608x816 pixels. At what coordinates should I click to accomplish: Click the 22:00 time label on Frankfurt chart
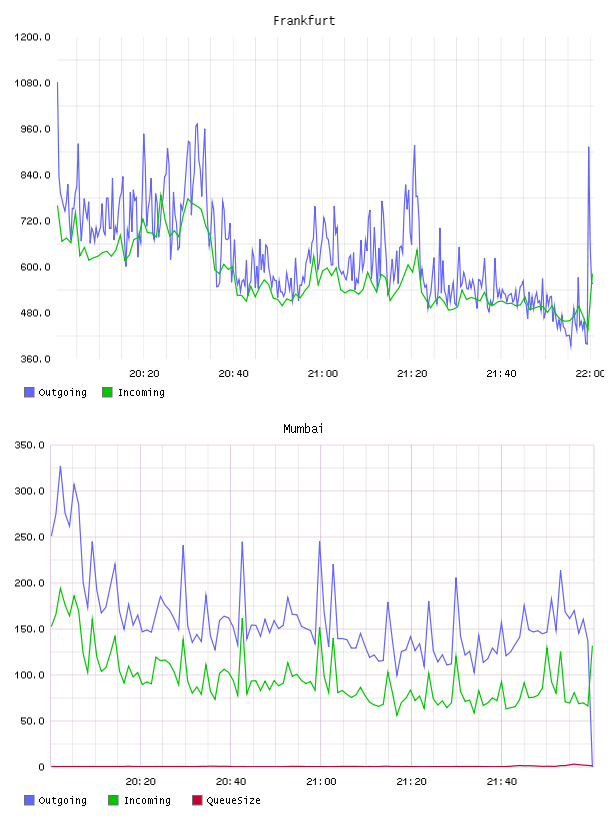pos(590,374)
